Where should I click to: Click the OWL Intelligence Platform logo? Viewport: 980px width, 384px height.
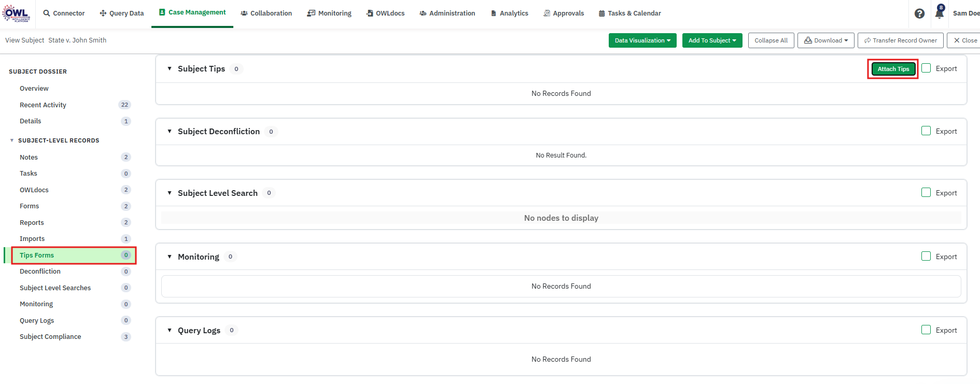click(16, 13)
